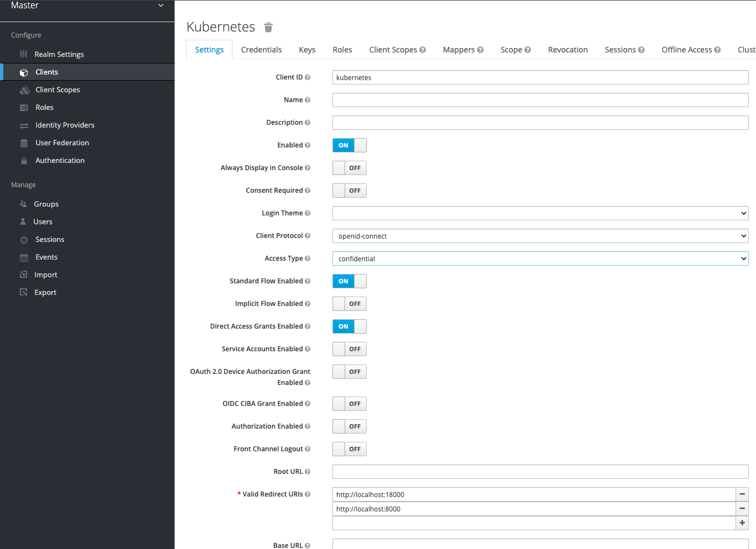
Task: Click the Authentication lock icon
Action: tap(24, 161)
